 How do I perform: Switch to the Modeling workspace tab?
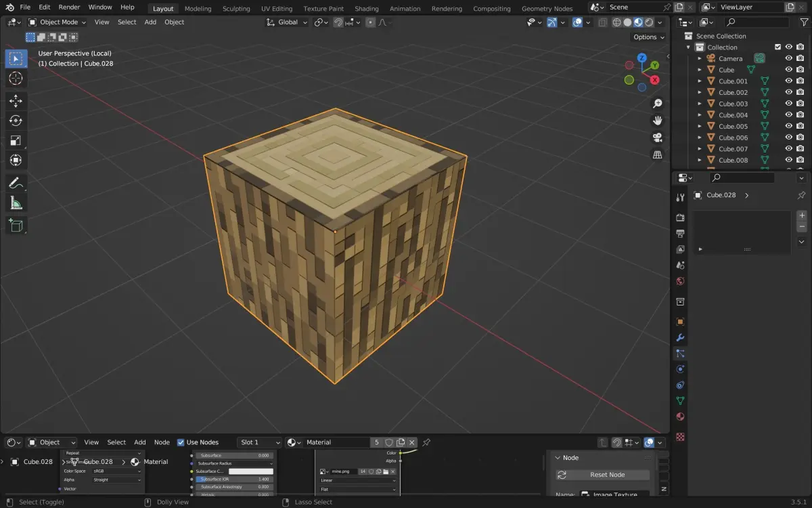tap(198, 9)
